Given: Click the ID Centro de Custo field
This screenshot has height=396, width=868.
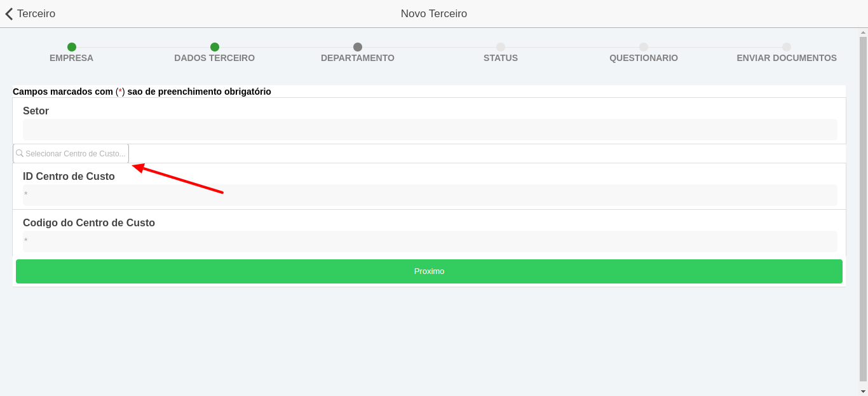Looking at the screenshot, I should click(x=430, y=195).
